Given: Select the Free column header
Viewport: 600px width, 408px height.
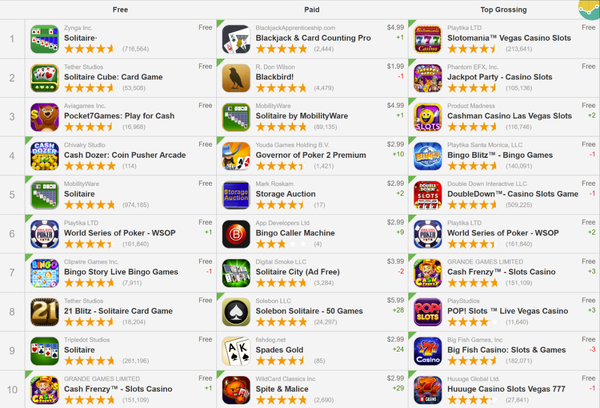Looking at the screenshot, I should (x=120, y=10).
